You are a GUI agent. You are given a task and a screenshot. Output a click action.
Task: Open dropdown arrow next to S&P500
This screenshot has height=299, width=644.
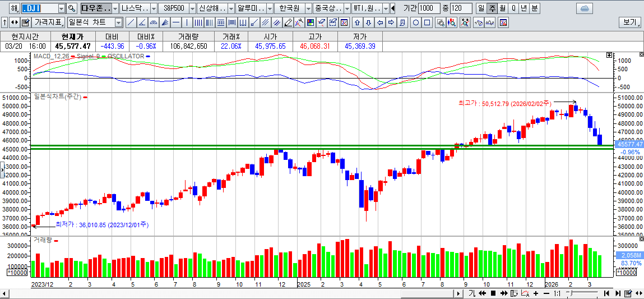click(x=192, y=8)
